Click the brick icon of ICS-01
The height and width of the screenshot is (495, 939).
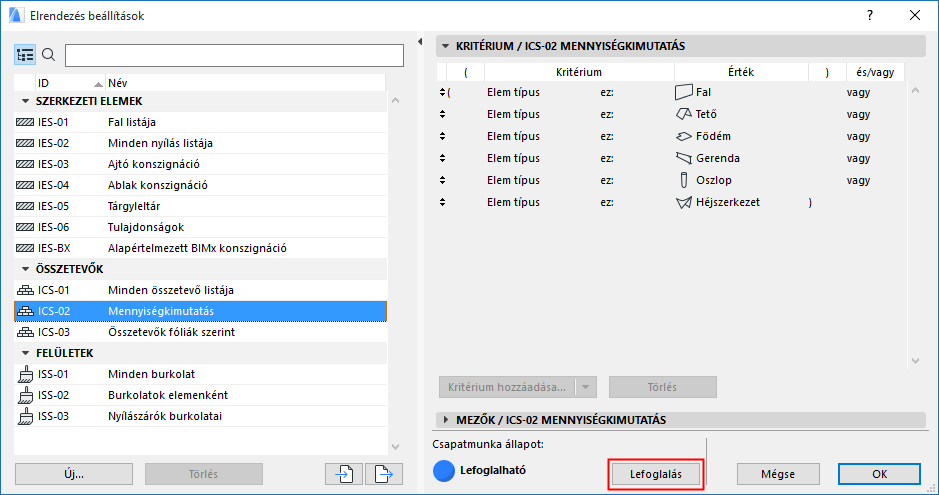(25, 290)
